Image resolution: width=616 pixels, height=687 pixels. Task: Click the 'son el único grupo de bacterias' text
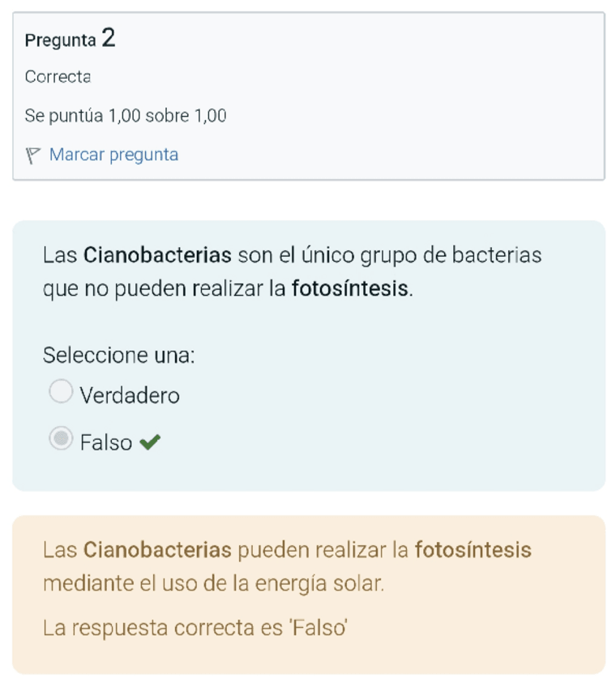[389, 256]
